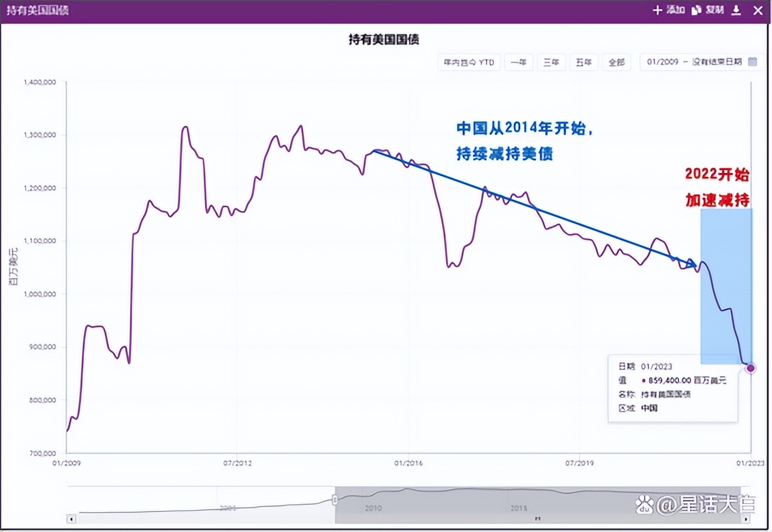
Task: Enable the 全部 (All) time range
Action: [x=616, y=62]
